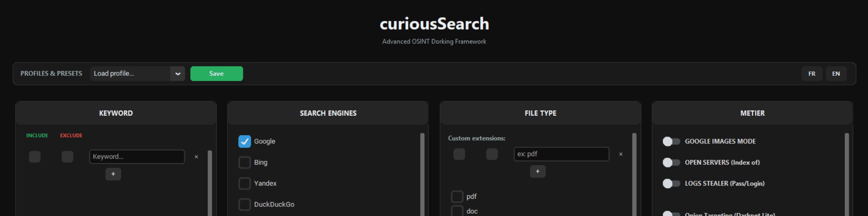
Task: Switch language to FR
Action: pos(811,73)
